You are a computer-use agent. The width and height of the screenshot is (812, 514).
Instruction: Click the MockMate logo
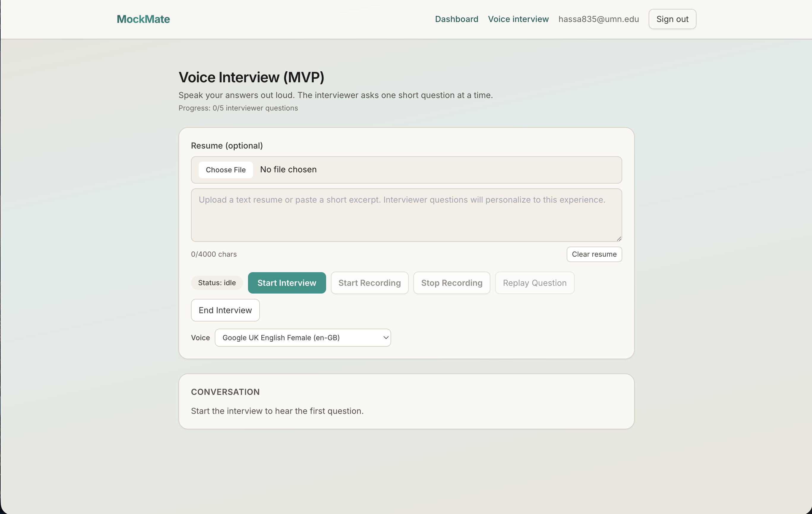tap(143, 19)
